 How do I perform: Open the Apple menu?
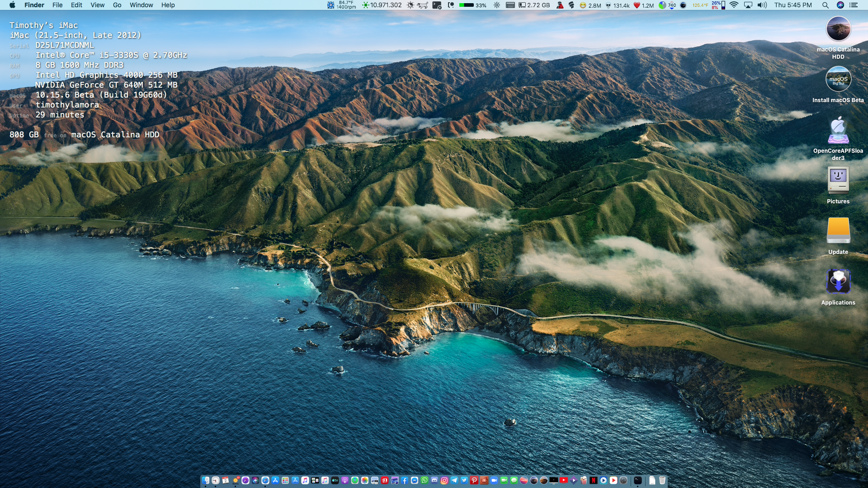pos(12,5)
